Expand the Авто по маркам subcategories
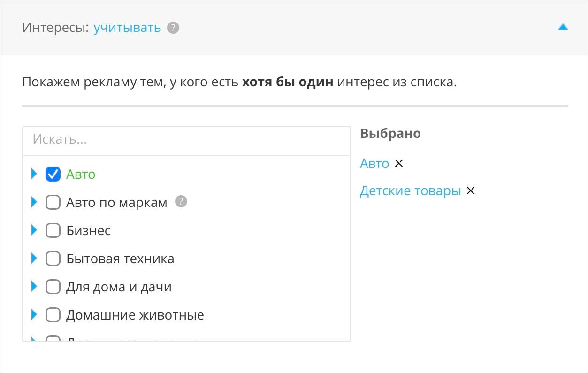Image resolution: width=588 pixels, height=373 pixels. pyautogui.click(x=34, y=202)
